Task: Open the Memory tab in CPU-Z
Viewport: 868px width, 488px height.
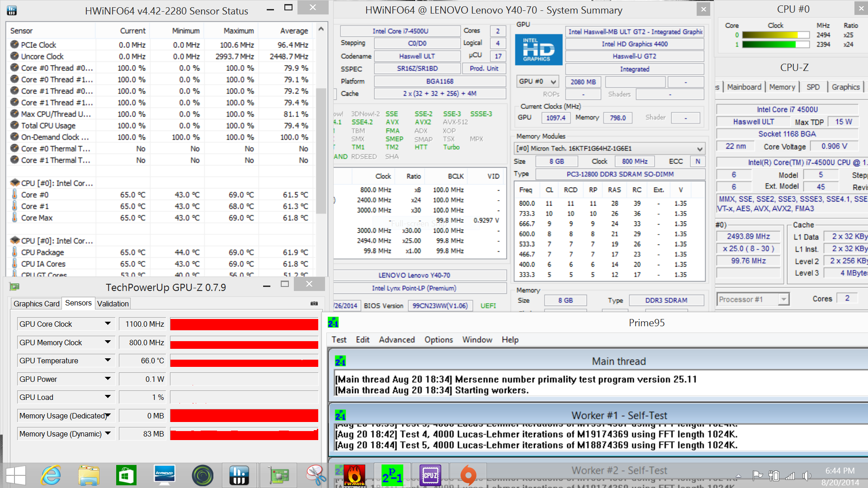Action: (782, 87)
